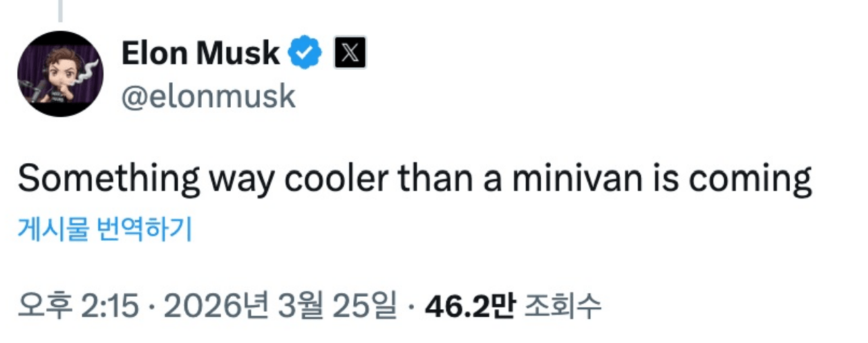Click the 조회수 views label
The width and height of the screenshot is (868, 343).
click(x=563, y=306)
